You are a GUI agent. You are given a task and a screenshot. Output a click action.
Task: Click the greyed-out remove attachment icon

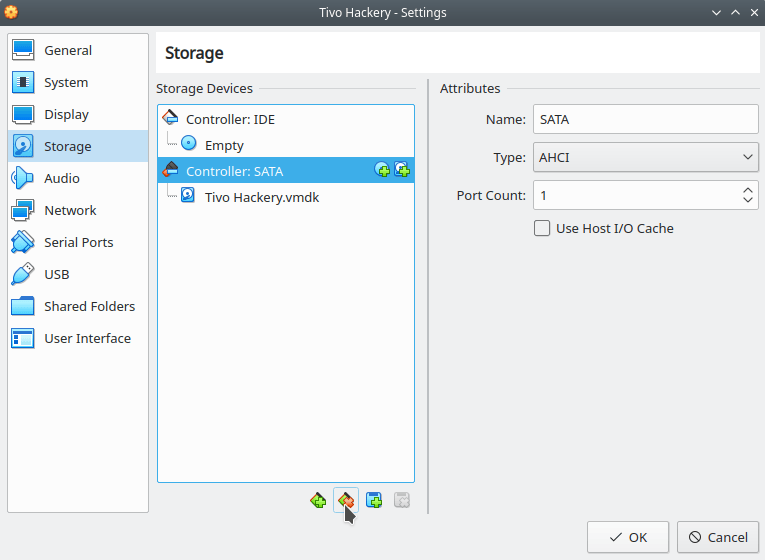402,500
